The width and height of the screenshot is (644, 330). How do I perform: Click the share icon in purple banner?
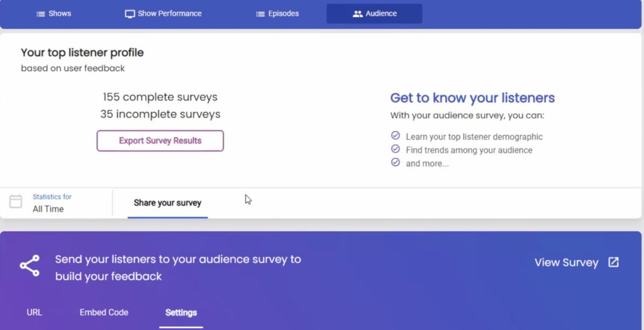(x=30, y=265)
